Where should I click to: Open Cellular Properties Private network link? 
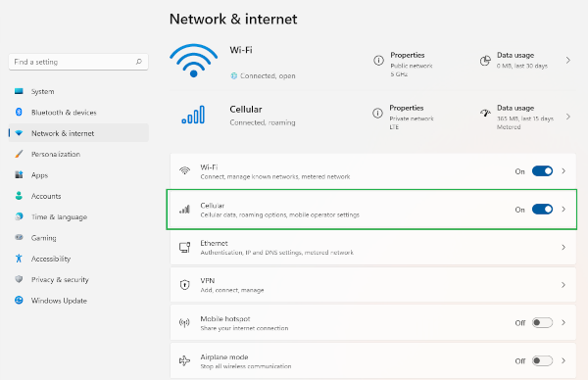pyautogui.click(x=412, y=119)
